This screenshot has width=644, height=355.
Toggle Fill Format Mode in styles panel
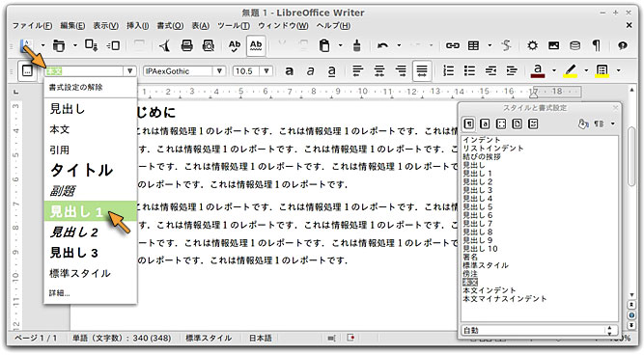coord(582,123)
